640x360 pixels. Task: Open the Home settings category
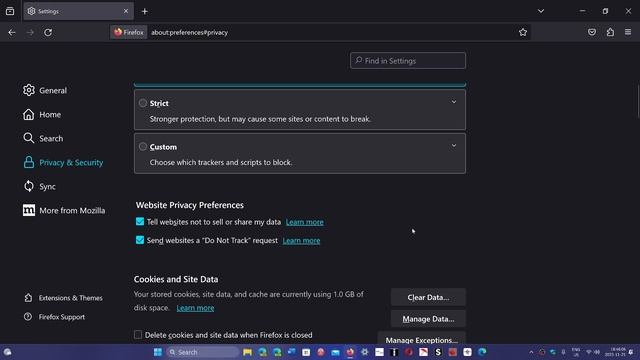(x=42, y=114)
